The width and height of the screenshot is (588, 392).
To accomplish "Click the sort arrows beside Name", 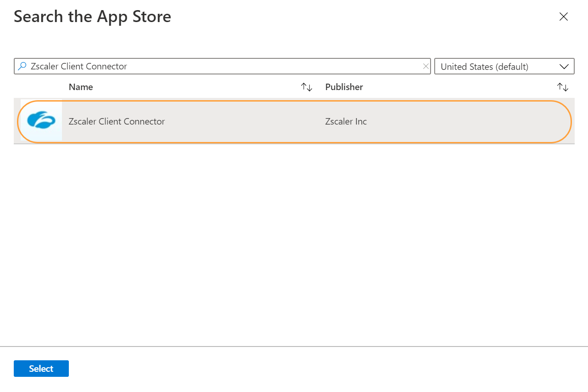I will [x=306, y=87].
